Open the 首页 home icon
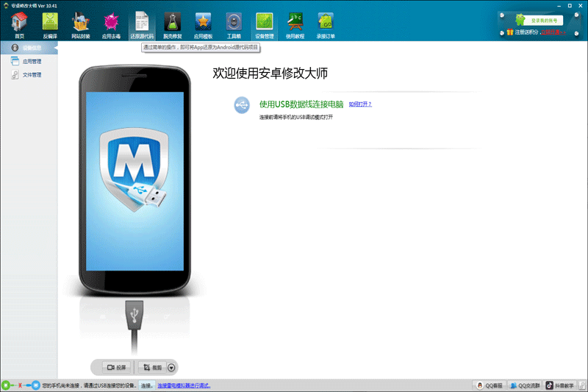Image resolution: width=588 pixels, height=392 pixels. click(19, 25)
